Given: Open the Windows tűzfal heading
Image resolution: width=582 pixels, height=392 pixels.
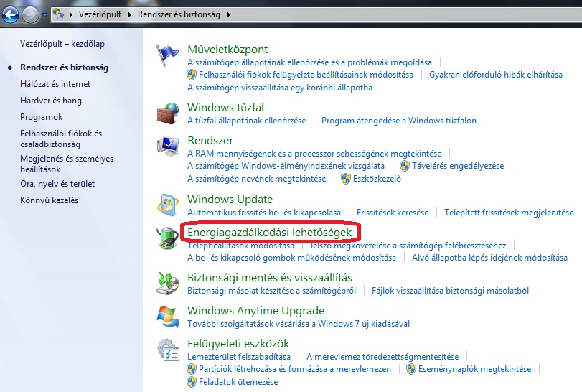Looking at the screenshot, I should pos(225,108).
